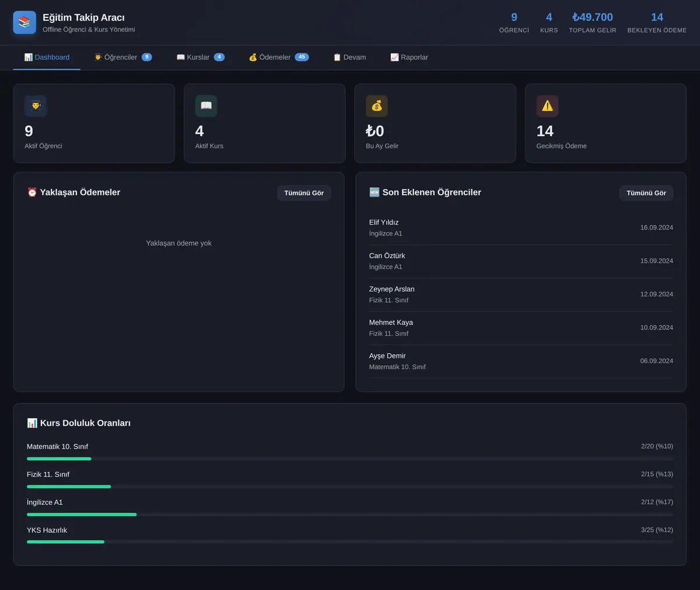Screen dimensions: 700x590
Task: Click the 4 Kurs header stat
Action: pyautogui.click(x=549, y=22)
